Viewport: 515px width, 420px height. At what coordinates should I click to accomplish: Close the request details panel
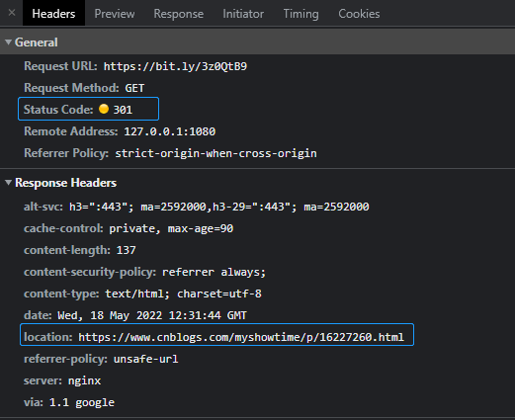[12, 13]
